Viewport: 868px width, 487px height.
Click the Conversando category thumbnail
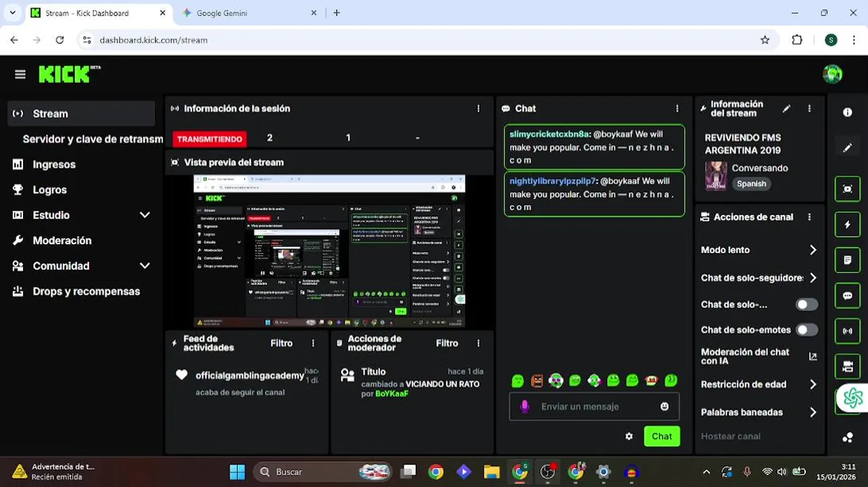[716, 176]
